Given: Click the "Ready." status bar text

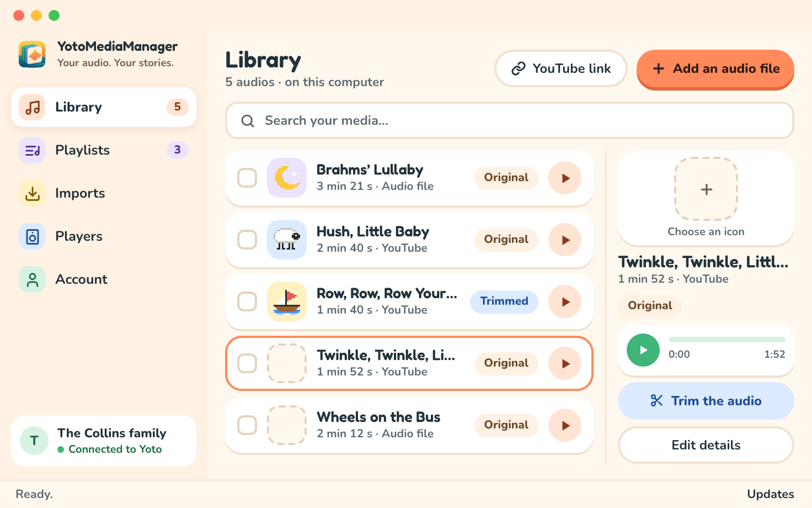Looking at the screenshot, I should pyautogui.click(x=34, y=494).
